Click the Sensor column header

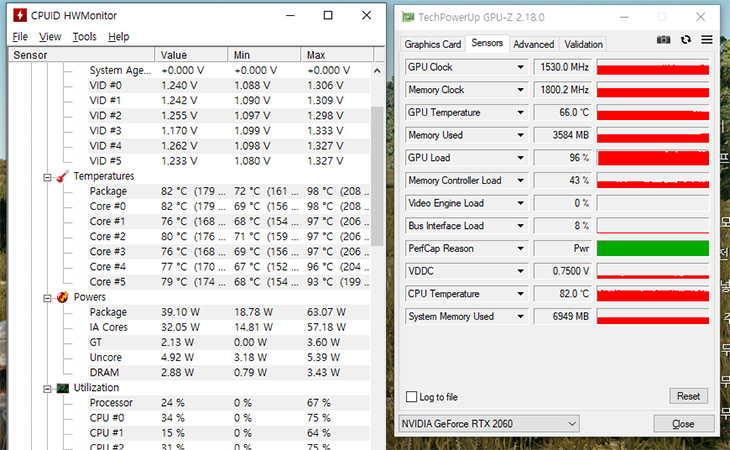[82, 55]
